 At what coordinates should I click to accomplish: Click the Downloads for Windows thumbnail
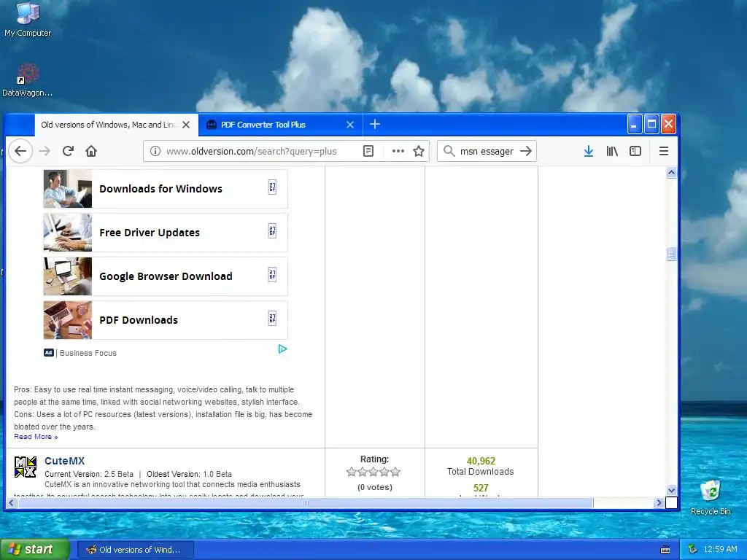click(x=68, y=189)
